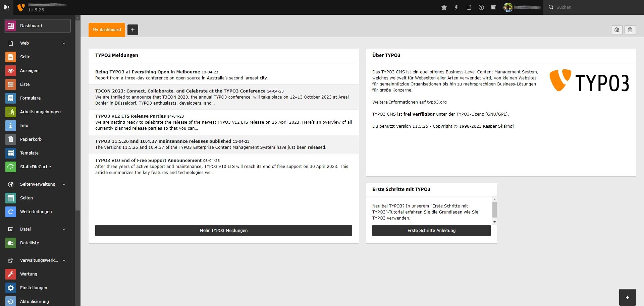Click the TYPO3 logo in top bar

pos(21,7)
